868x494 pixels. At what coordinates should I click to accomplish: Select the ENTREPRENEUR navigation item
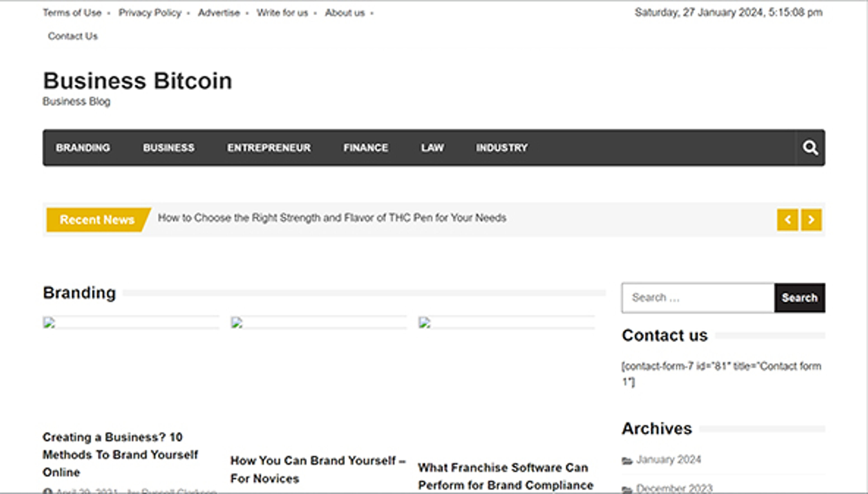[268, 148]
